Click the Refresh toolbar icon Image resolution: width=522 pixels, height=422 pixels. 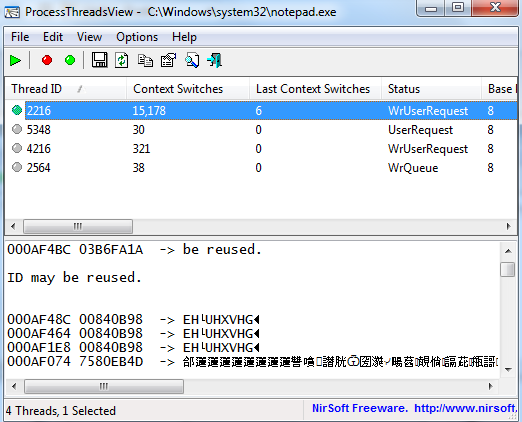pos(122,60)
